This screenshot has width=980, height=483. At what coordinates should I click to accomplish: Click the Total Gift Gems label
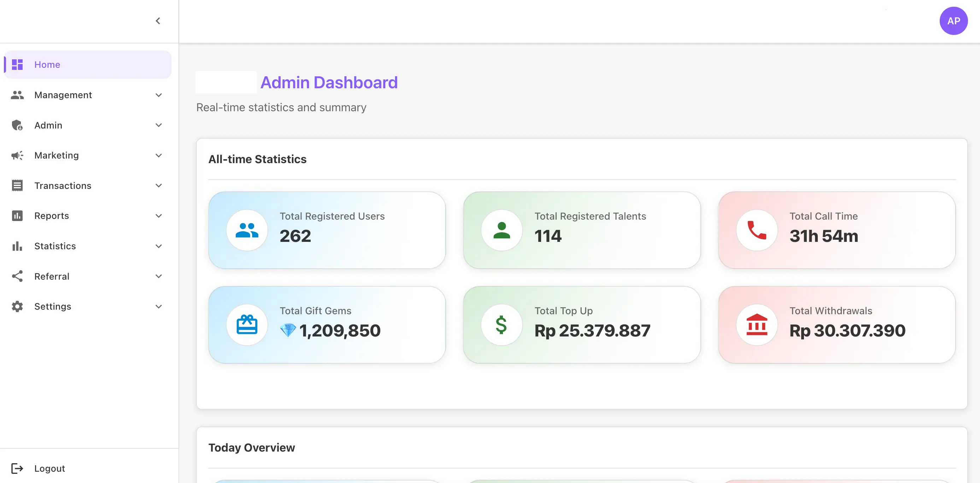pos(315,311)
